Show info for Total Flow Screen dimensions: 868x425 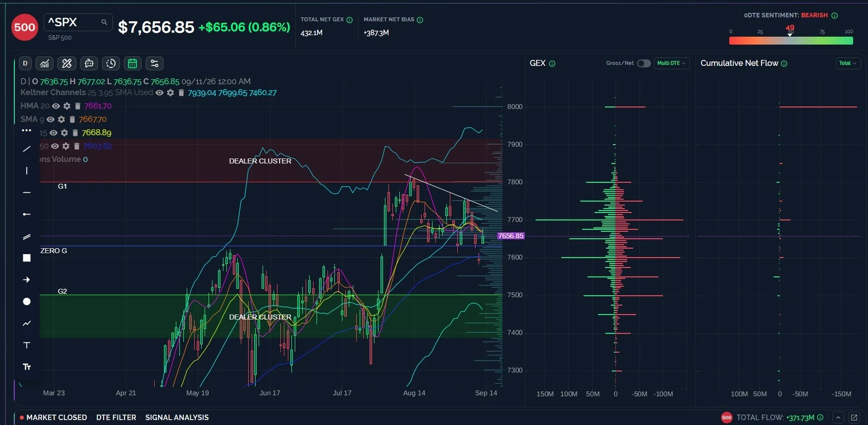coord(820,418)
